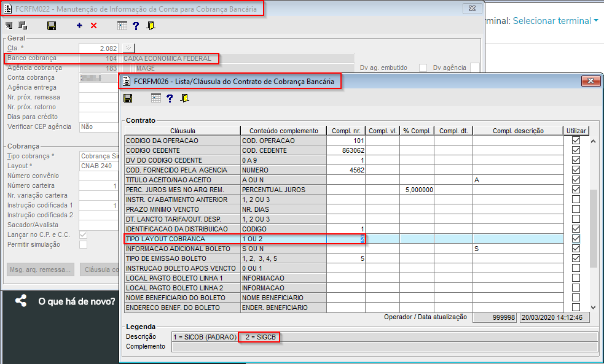This screenshot has height=364, width=604.
Task: Click blue plus add icon in FCRFM022
Action: click(x=79, y=26)
